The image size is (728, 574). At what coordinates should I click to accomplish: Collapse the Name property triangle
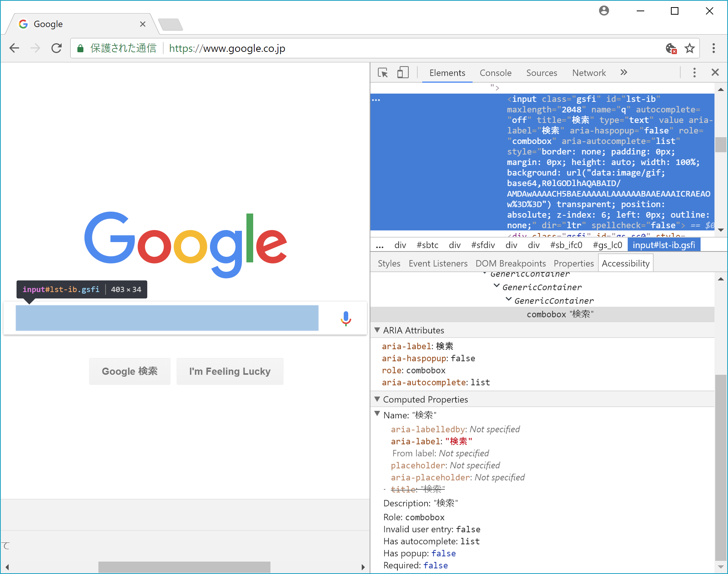click(x=377, y=414)
